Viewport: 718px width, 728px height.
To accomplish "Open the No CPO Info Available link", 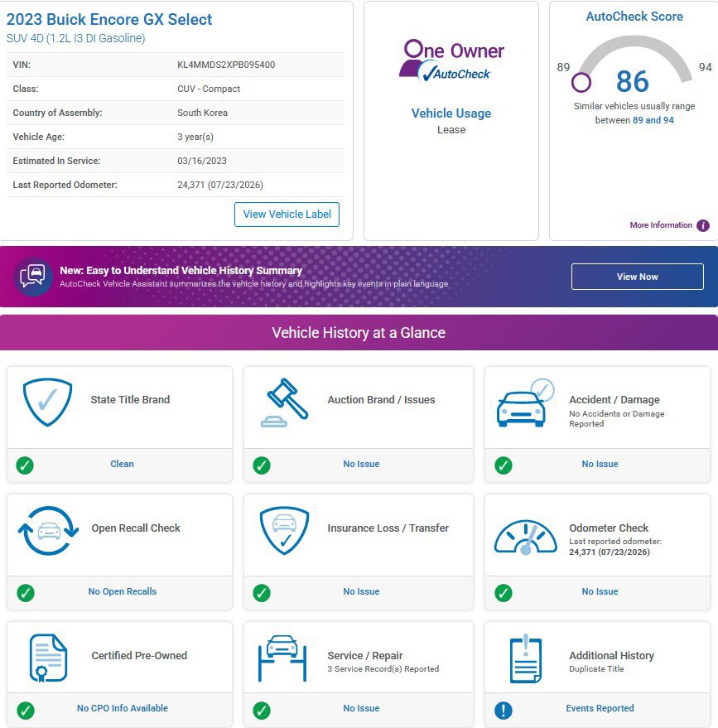I will tap(123, 708).
